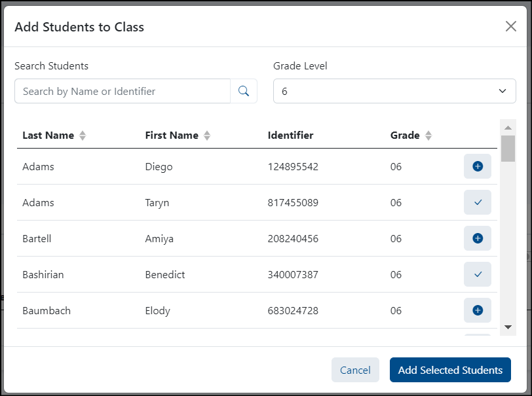
Task: Click the search magnifier icon button
Action: click(x=244, y=92)
